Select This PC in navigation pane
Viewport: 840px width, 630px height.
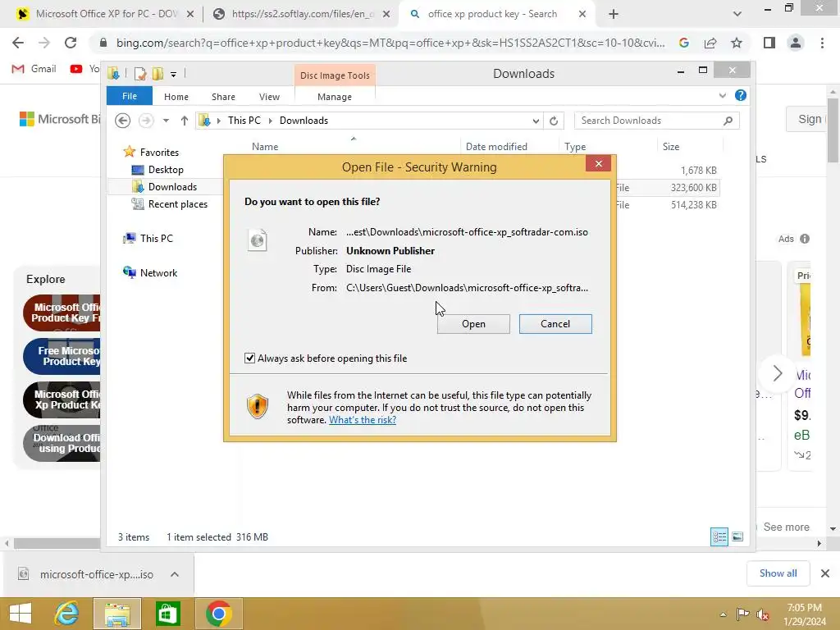pos(157,239)
